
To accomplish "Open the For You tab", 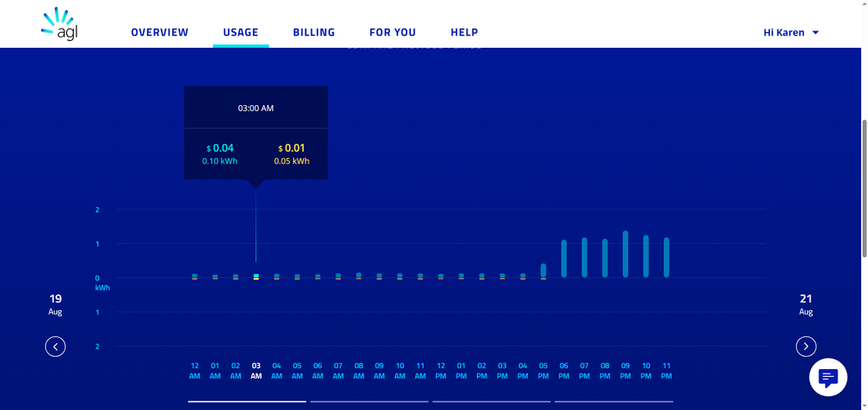I will coord(393,32).
